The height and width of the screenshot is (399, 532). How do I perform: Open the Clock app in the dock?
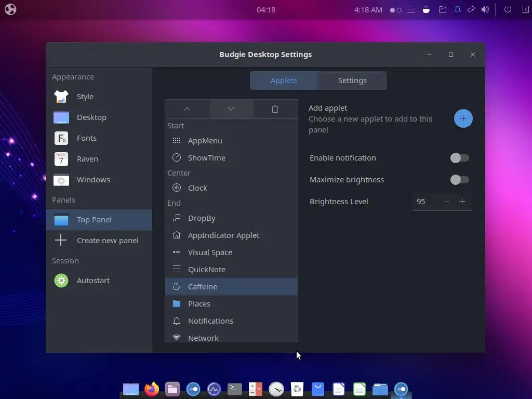tap(276, 389)
